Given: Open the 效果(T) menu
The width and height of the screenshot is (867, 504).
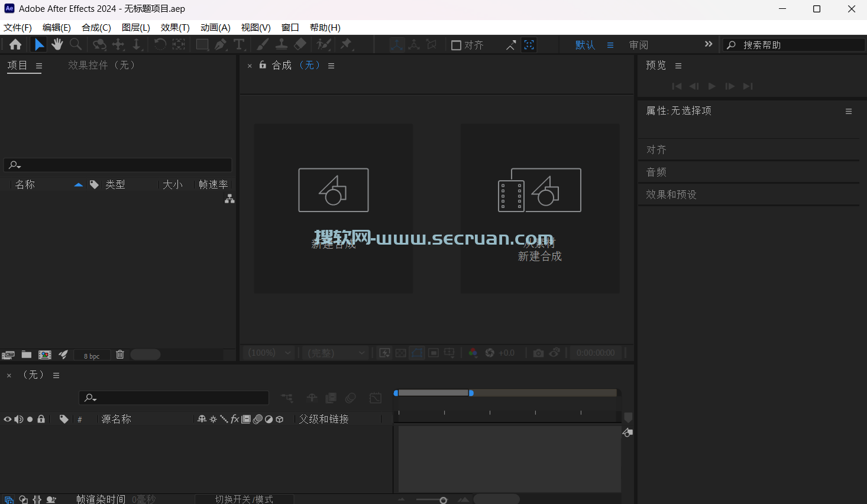Looking at the screenshot, I should pyautogui.click(x=175, y=28).
